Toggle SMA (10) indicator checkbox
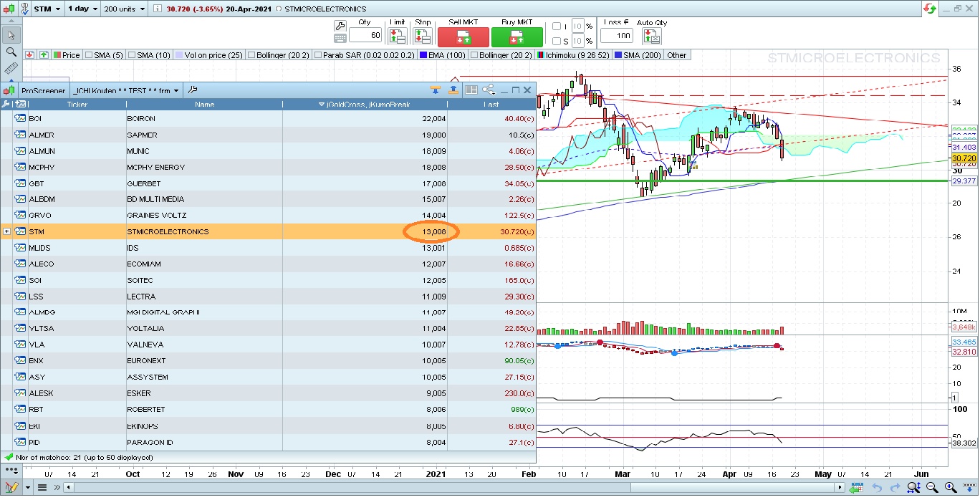Screen dimensions: 980x500 [131, 55]
